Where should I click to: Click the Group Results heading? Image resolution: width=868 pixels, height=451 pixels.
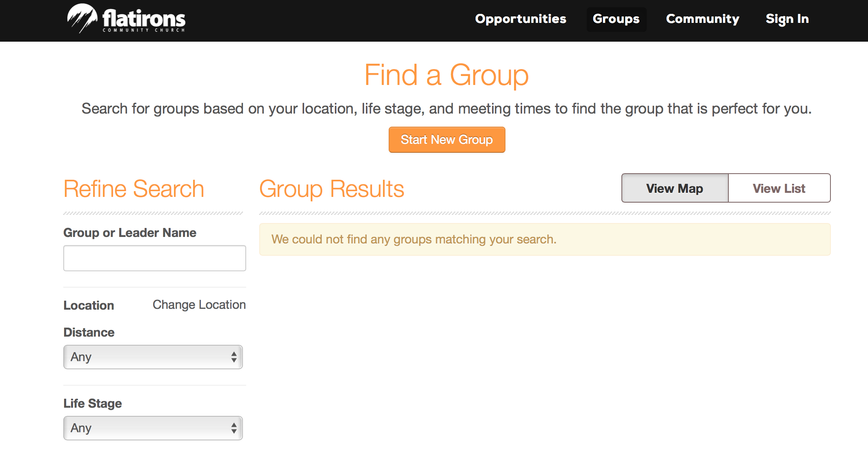coord(332,189)
